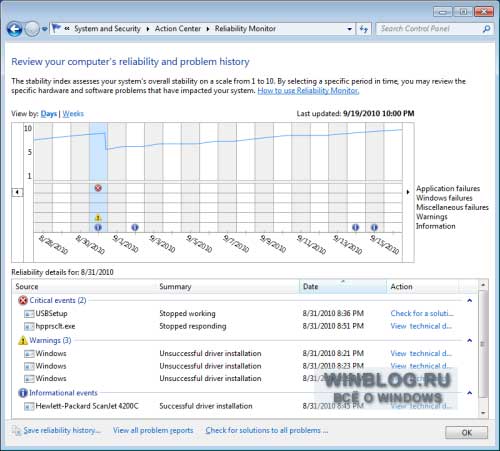This screenshot has width=500, height=451.
Task: Switch chart view to Weeks
Action: click(73, 114)
